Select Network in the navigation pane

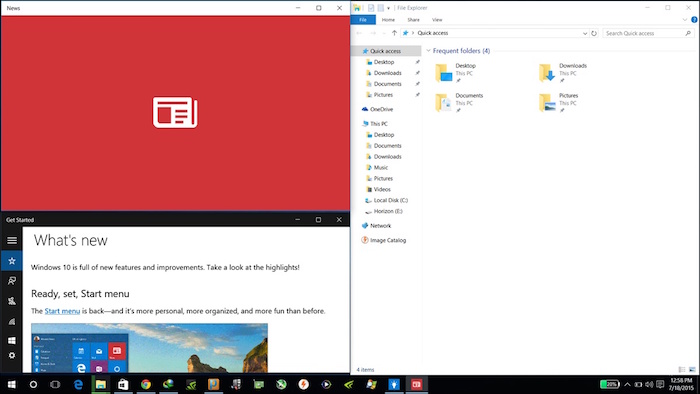click(x=380, y=226)
